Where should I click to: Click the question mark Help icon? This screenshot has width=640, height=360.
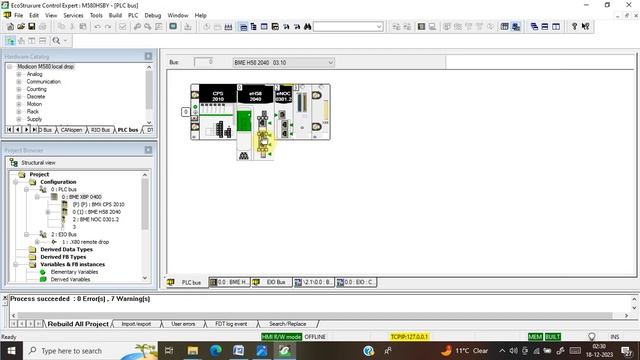tap(574, 27)
